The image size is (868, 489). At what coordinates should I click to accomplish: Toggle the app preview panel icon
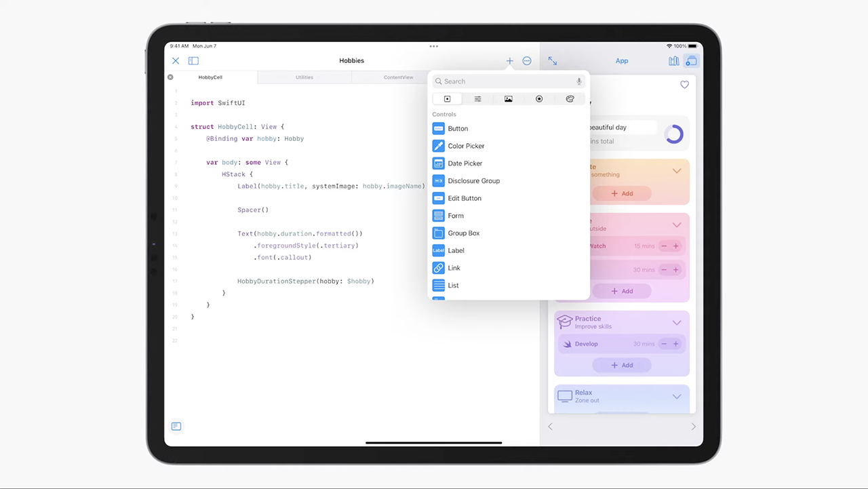pyautogui.click(x=691, y=61)
